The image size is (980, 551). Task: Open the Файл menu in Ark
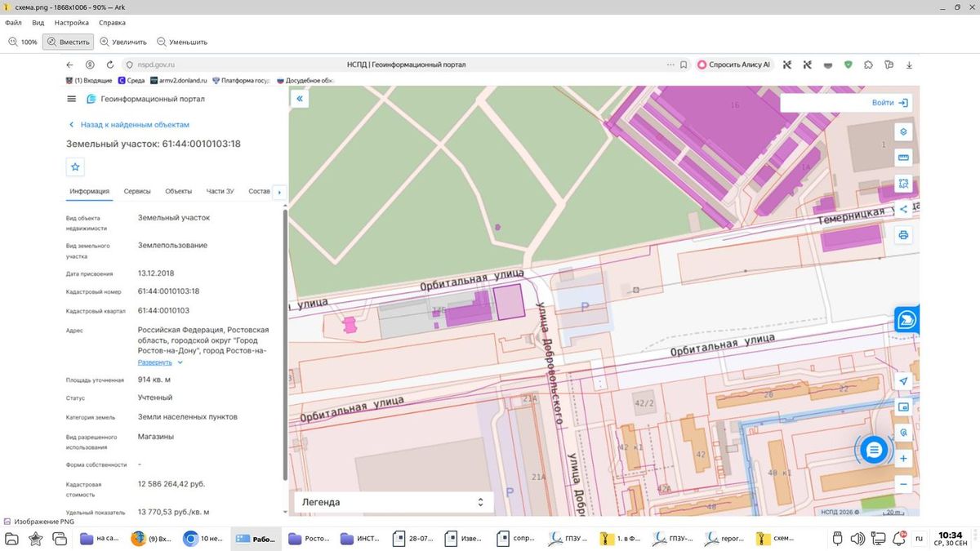pos(13,23)
